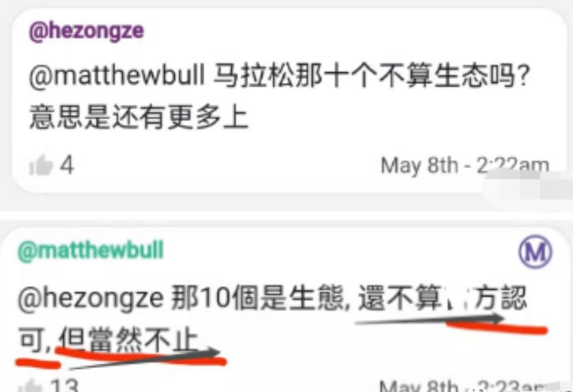Click the underlined text 還不算
This screenshot has height=392, width=573.
click(x=400, y=298)
